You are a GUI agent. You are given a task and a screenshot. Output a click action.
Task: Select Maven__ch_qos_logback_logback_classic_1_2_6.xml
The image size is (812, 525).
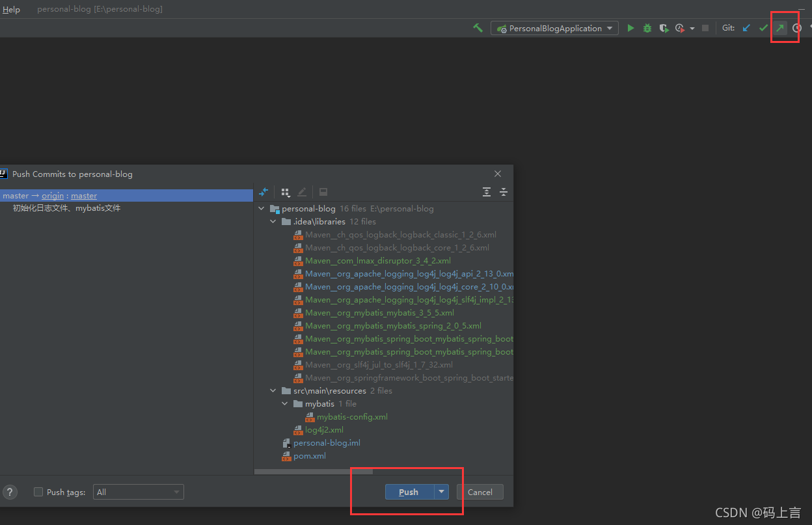401,235
